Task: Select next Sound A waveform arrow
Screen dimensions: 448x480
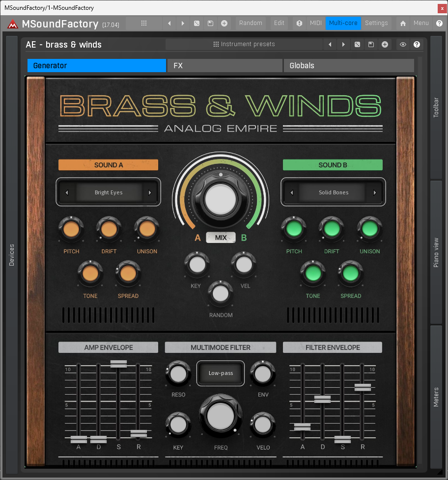Action: (150, 192)
